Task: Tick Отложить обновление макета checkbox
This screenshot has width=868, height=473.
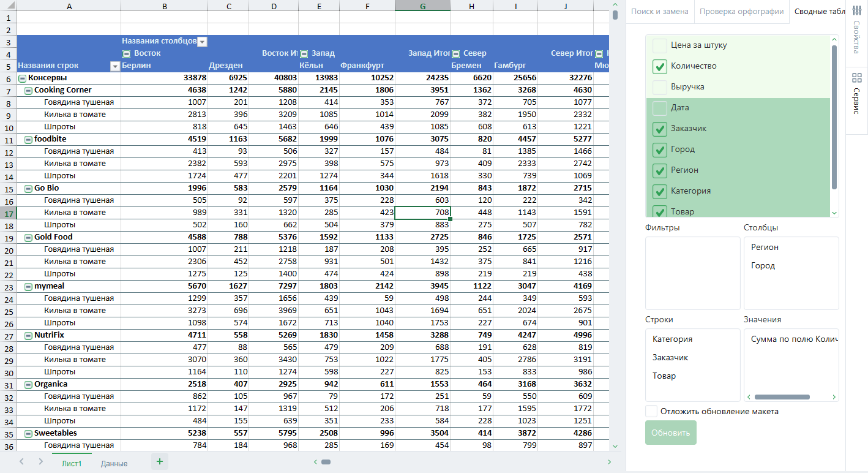Action: 651,411
